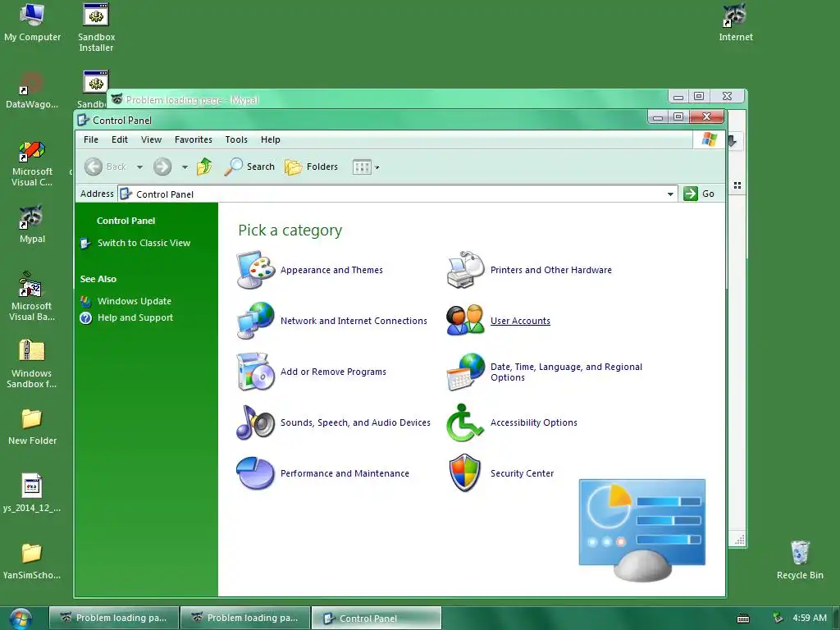
Task: Click the Control Panel settings graphic thumbnail
Action: pos(641,529)
